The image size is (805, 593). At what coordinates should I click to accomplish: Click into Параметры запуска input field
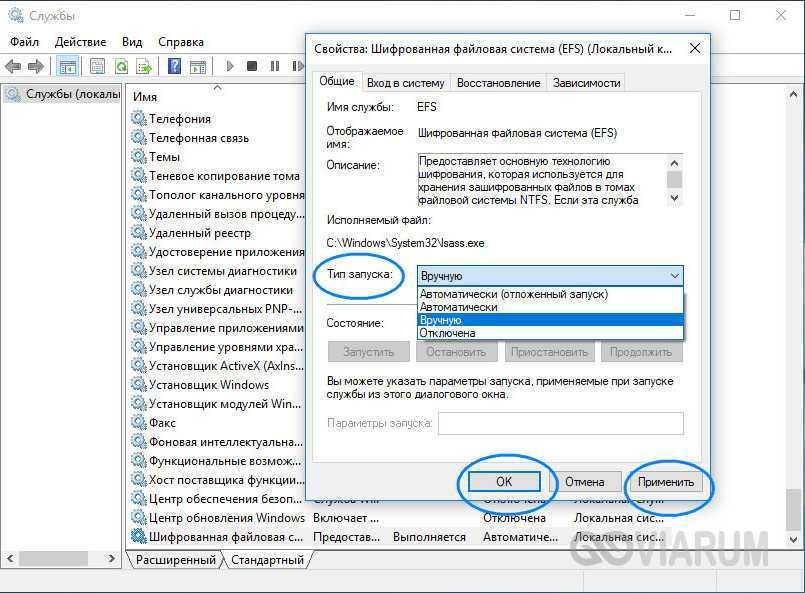[561, 423]
